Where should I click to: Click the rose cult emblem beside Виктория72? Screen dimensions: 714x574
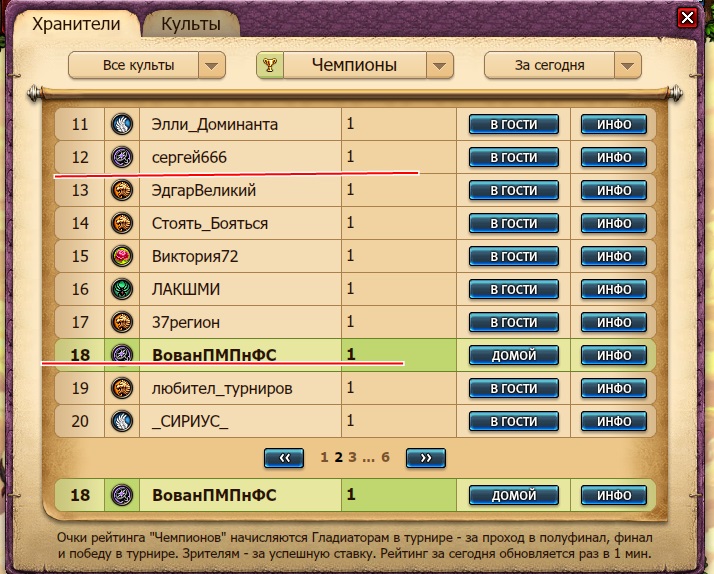122,256
